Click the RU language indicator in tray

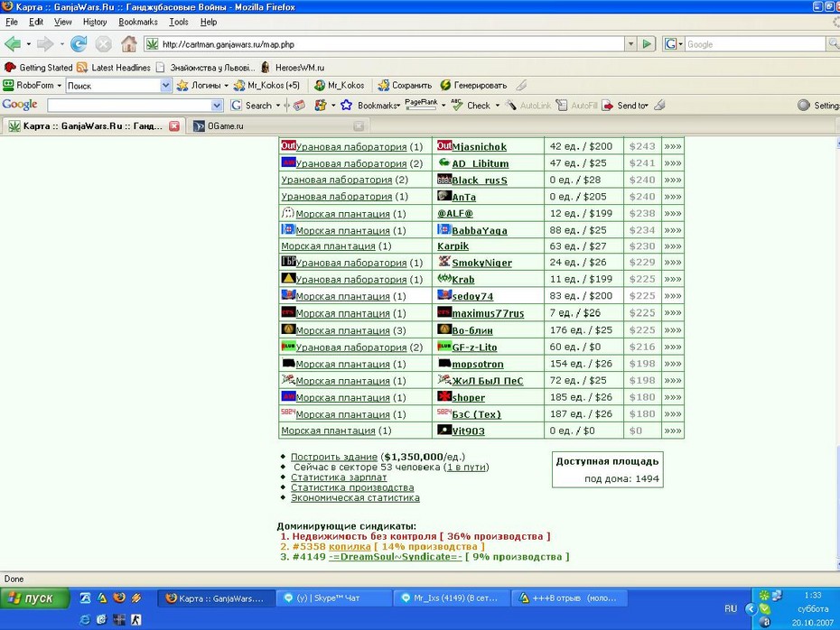coord(731,608)
